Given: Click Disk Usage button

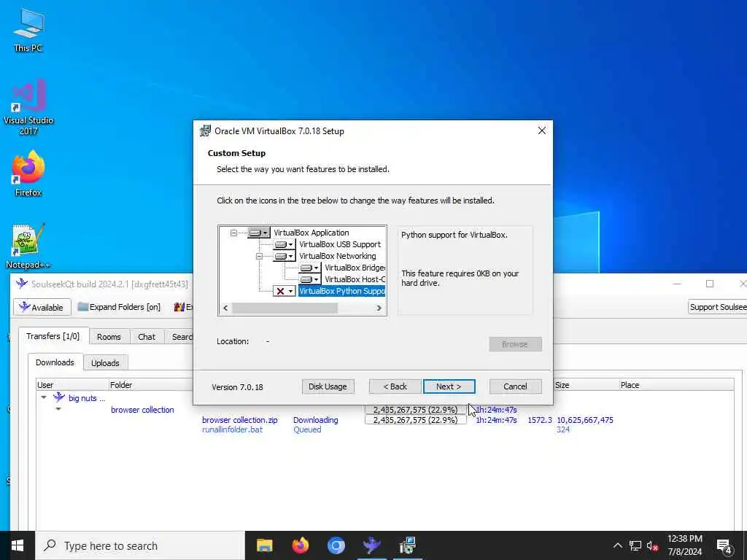Looking at the screenshot, I should [328, 386].
